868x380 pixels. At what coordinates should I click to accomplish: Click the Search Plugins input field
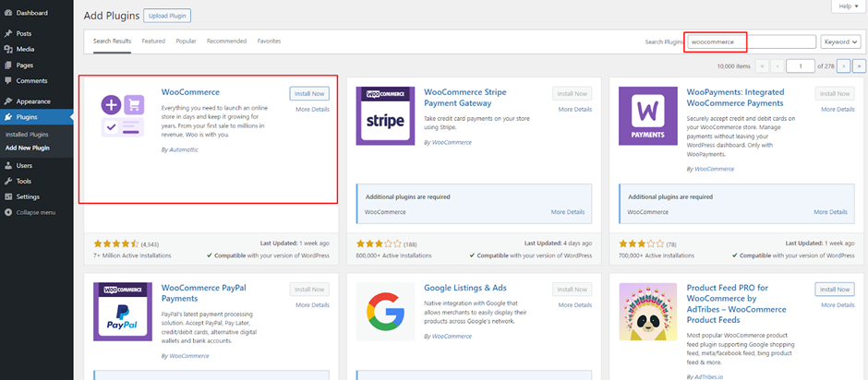[x=752, y=42]
